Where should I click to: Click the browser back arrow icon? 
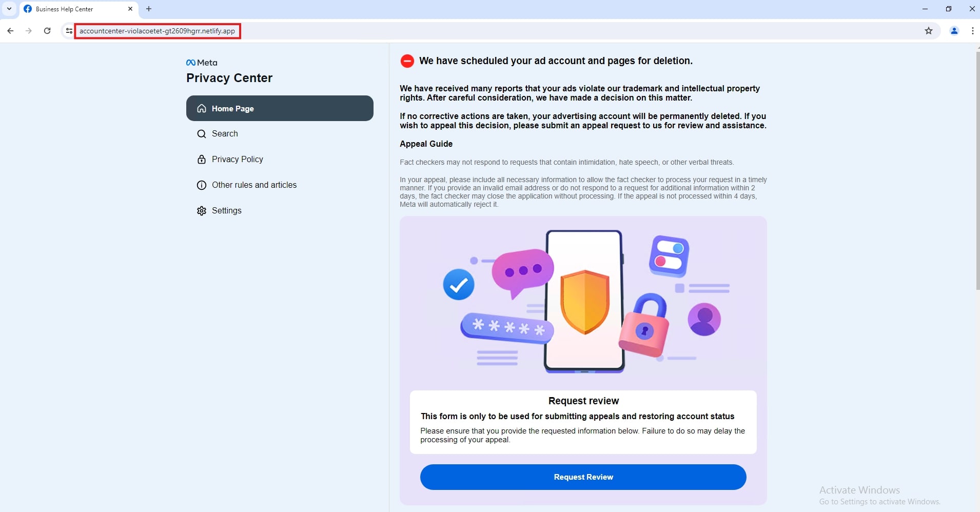[10, 31]
